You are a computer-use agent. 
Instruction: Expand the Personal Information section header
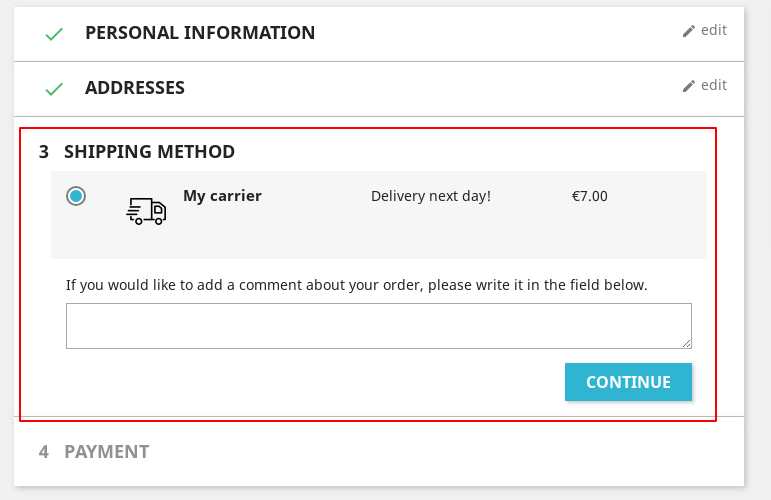pyautogui.click(x=200, y=33)
